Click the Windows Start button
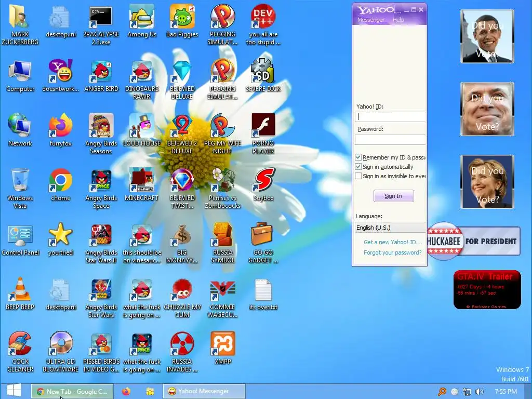 [14, 391]
